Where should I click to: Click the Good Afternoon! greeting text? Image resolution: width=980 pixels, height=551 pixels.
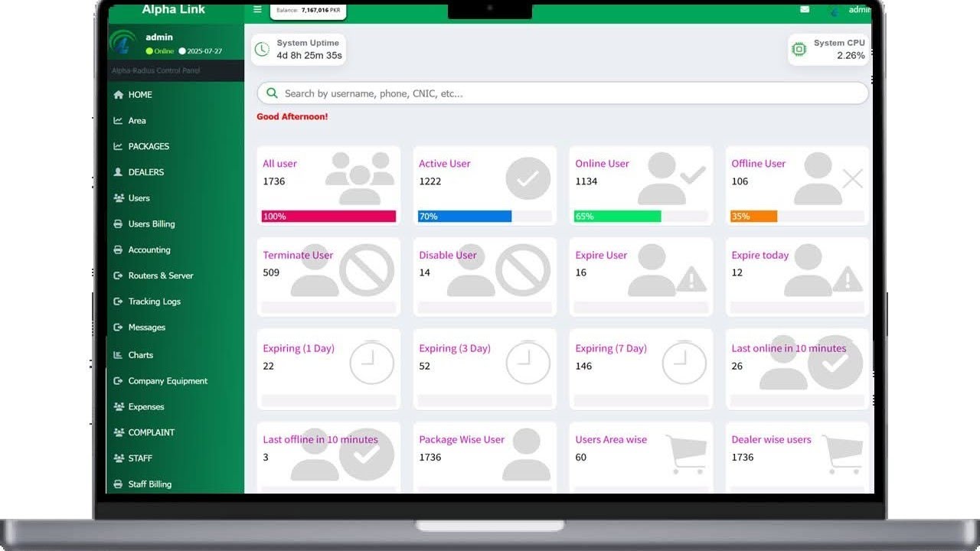tap(292, 117)
